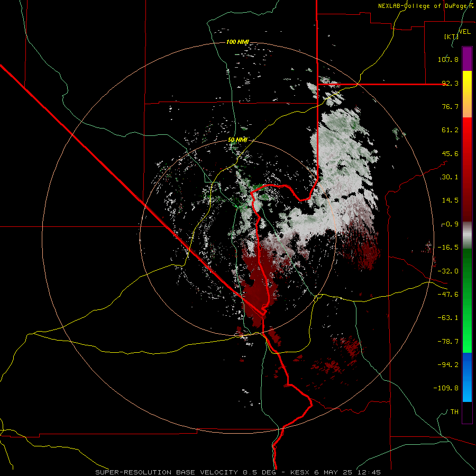Viewport: 476px width, 476px height.
Task: Click the -63.1 velocity scale value
Action: coord(448,318)
